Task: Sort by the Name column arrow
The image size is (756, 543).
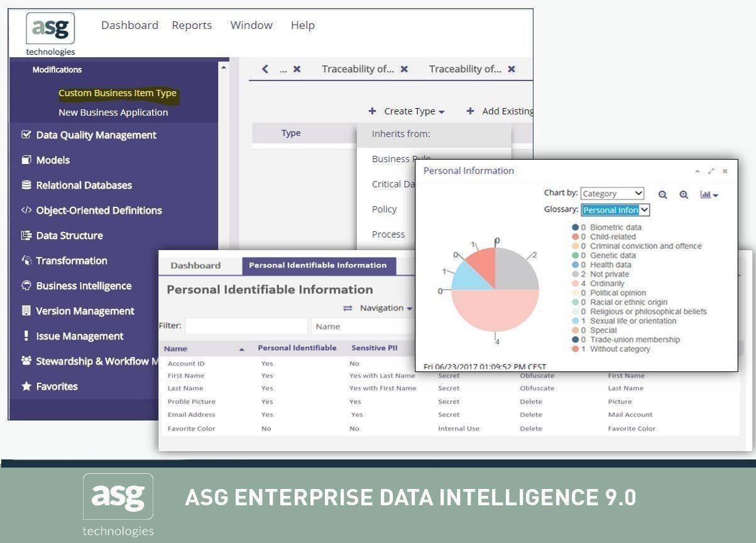Action: pyautogui.click(x=242, y=349)
